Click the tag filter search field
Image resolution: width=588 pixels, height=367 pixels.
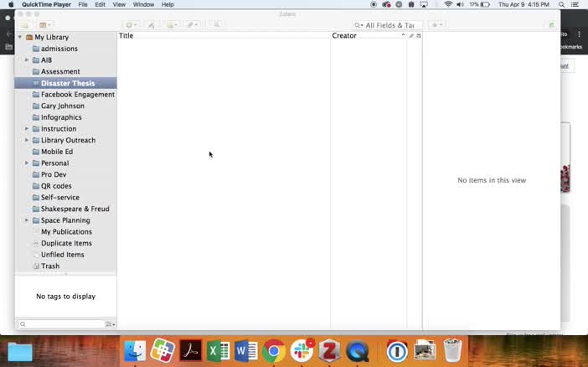[x=61, y=324]
